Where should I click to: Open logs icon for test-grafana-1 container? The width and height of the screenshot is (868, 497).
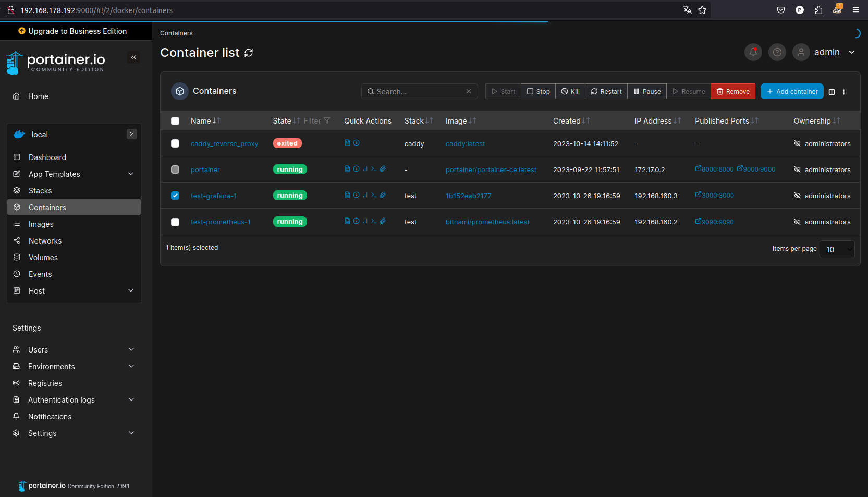coord(347,195)
